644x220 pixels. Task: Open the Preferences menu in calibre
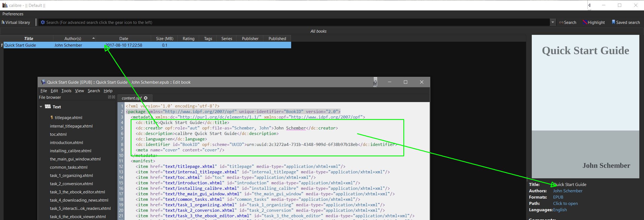click(x=13, y=14)
